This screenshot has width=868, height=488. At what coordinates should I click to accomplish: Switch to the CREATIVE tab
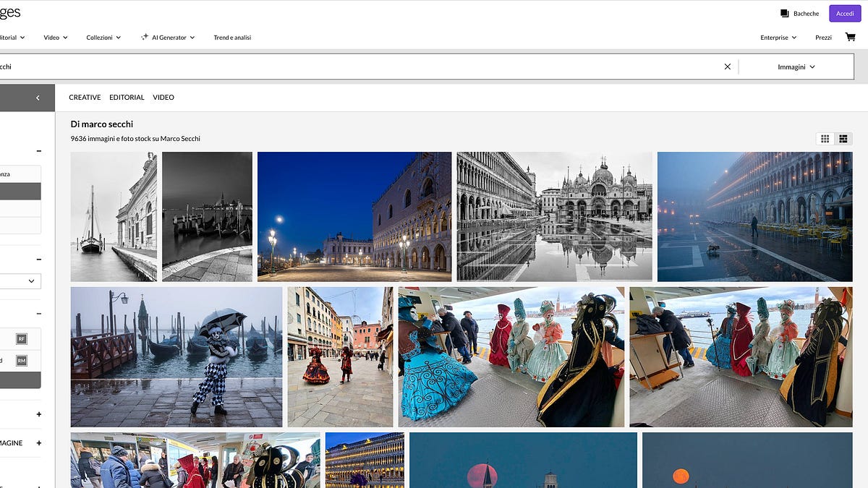[x=85, y=98]
